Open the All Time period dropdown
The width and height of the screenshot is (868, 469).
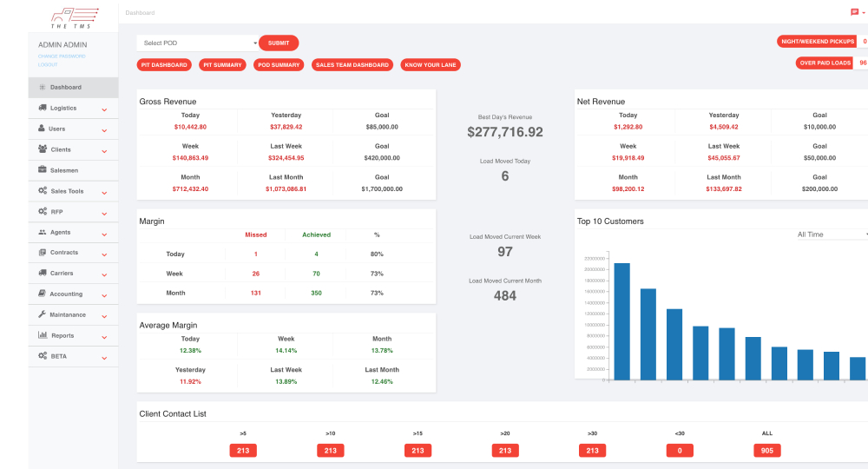(832, 234)
